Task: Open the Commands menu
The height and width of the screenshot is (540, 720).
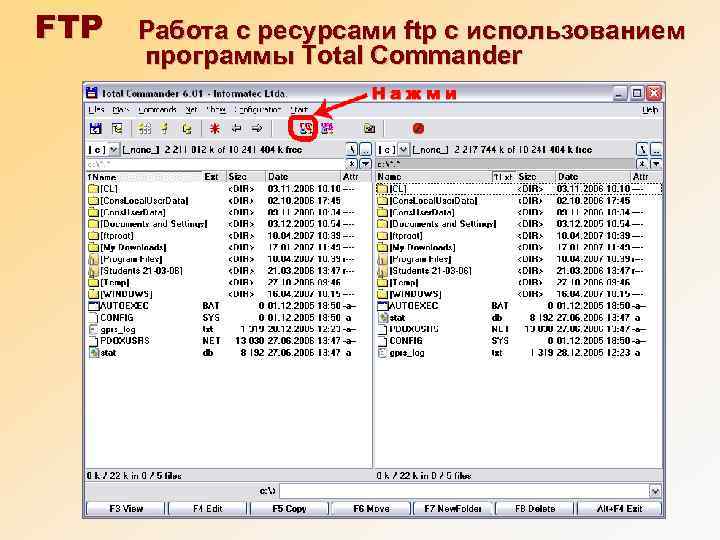Action: (x=157, y=110)
